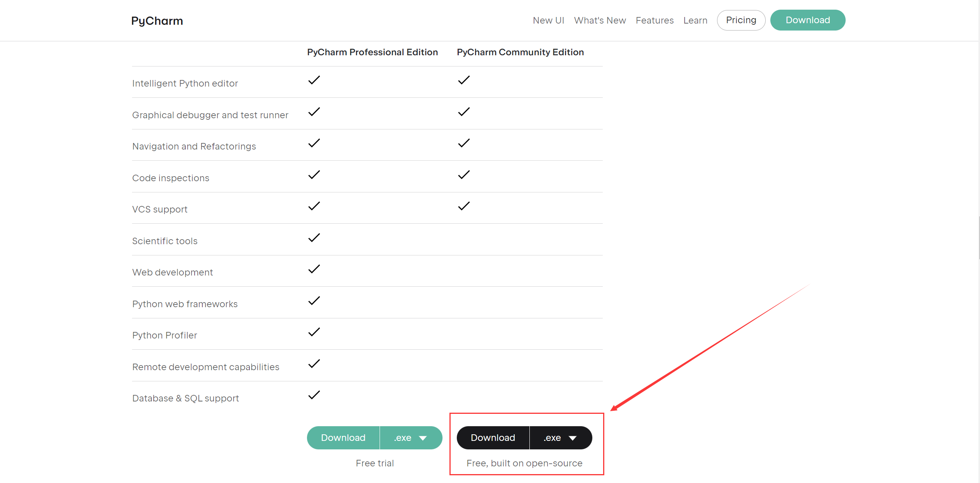The image size is (980, 483).
Task: Click the checkmark for Python Profiler
Action: coord(314,332)
